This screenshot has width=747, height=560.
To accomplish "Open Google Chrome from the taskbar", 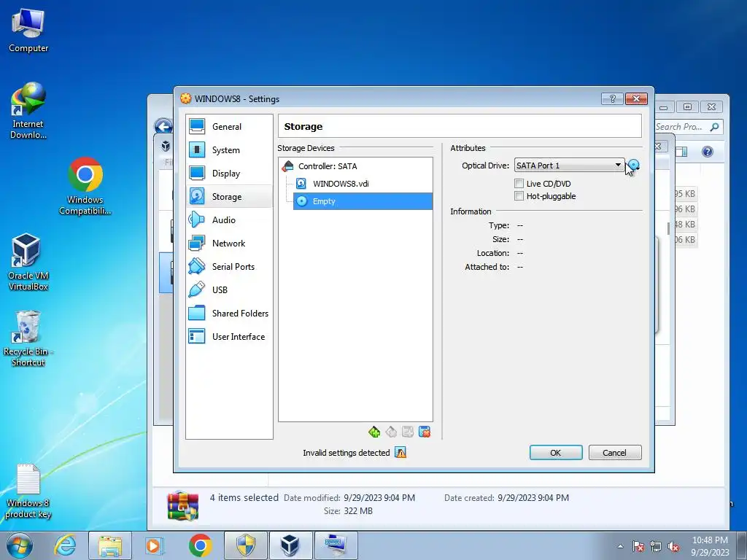I will coord(200,545).
